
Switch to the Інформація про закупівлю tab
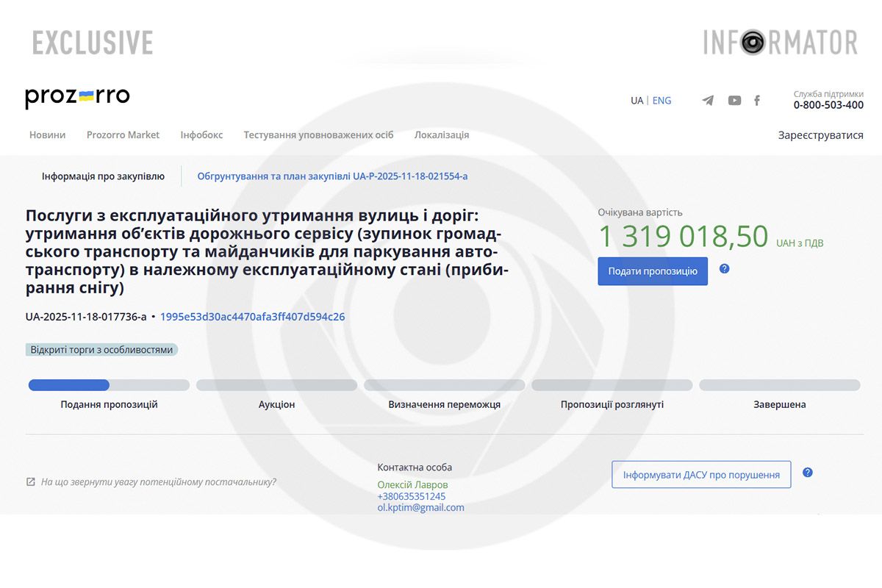pos(102,176)
